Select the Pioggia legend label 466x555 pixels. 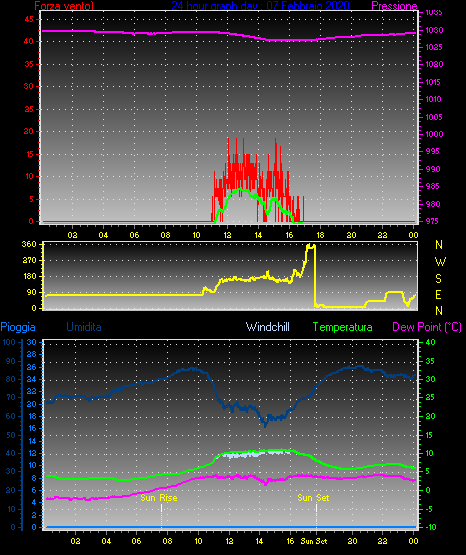pyautogui.click(x=18, y=327)
